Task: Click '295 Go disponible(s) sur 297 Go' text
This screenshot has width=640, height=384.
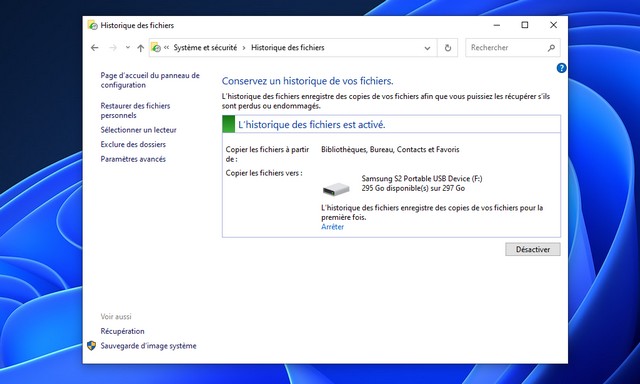Action: tap(413, 189)
